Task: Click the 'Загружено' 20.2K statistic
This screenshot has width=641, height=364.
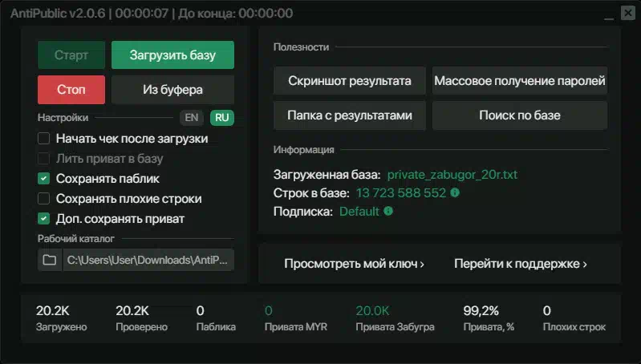Action: (x=61, y=318)
